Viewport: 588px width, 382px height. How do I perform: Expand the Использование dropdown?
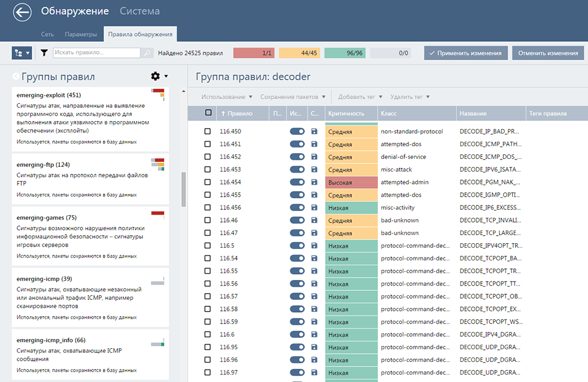point(227,97)
